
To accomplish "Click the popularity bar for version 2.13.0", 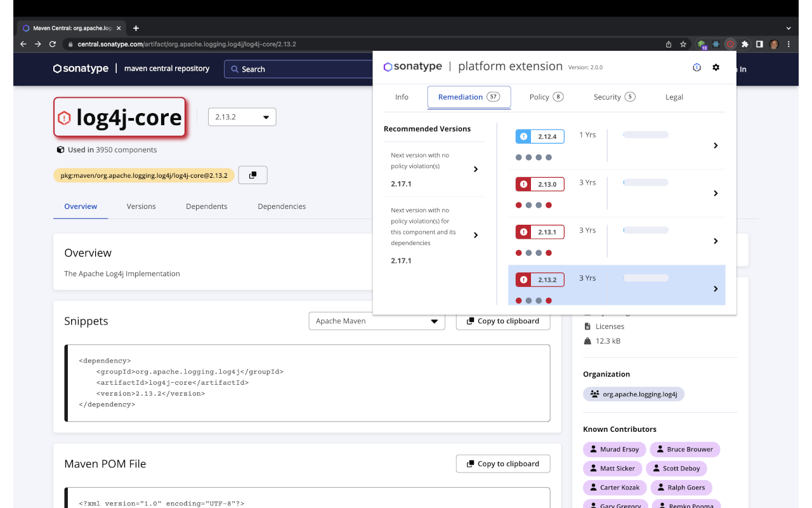I will 646,182.
